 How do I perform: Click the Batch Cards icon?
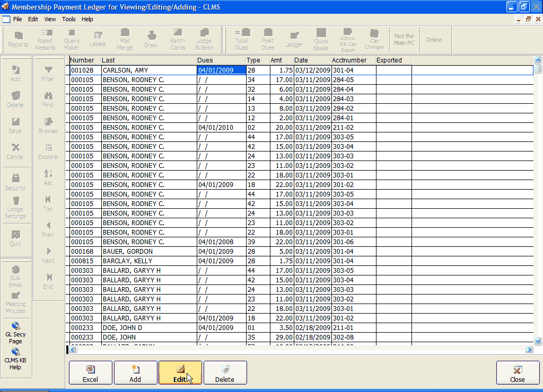click(178, 39)
